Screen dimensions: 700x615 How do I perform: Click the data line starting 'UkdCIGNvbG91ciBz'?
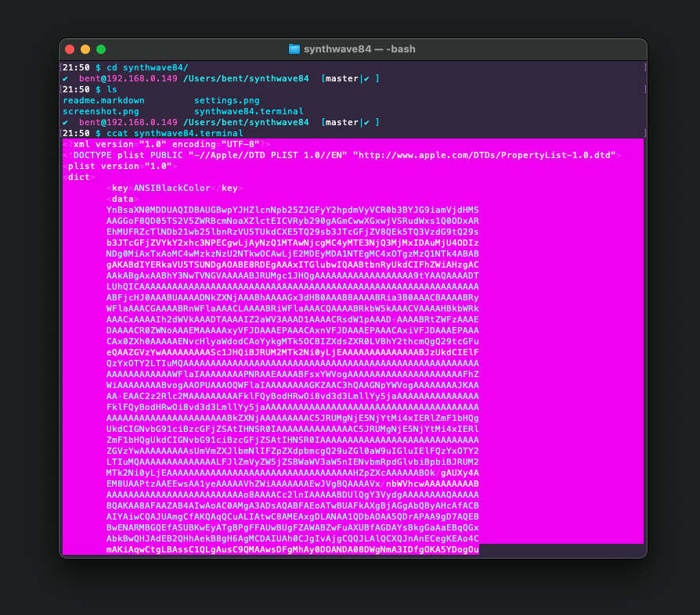(292, 429)
